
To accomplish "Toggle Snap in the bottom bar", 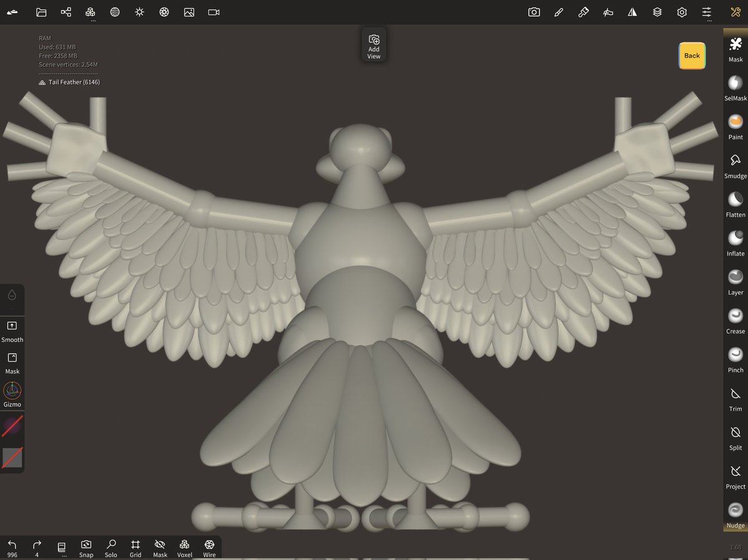I will pos(86,548).
